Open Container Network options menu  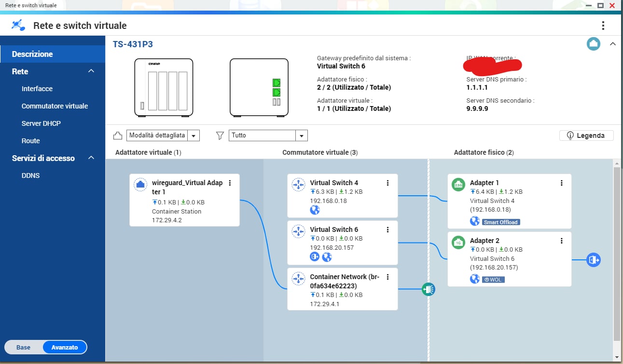[x=388, y=277]
